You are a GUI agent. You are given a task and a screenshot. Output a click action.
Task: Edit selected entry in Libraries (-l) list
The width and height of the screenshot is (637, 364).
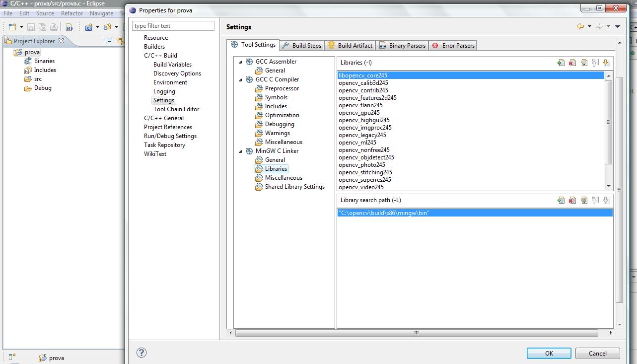584,63
